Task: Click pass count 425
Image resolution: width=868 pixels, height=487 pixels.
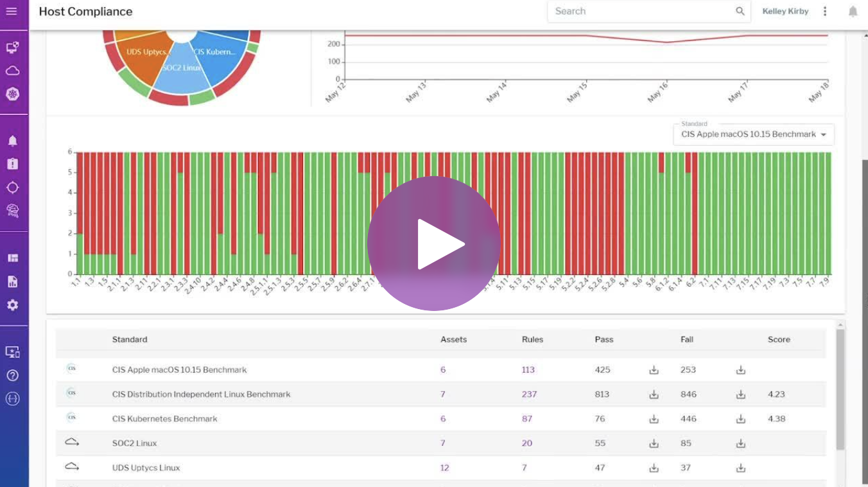Action: pos(602,370)
